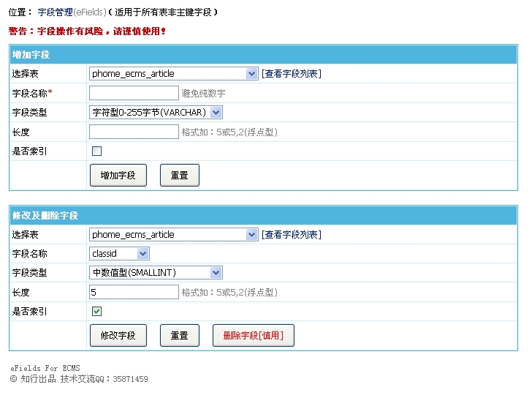
Task: Open the 中数值型(SMALLINT) type dropdown
Action: point(156,272)
